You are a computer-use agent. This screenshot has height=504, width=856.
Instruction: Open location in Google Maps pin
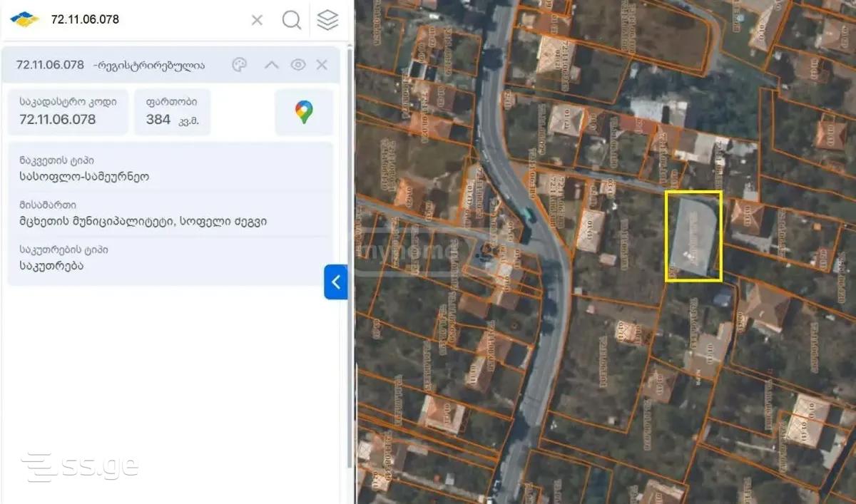pos(304,112)
